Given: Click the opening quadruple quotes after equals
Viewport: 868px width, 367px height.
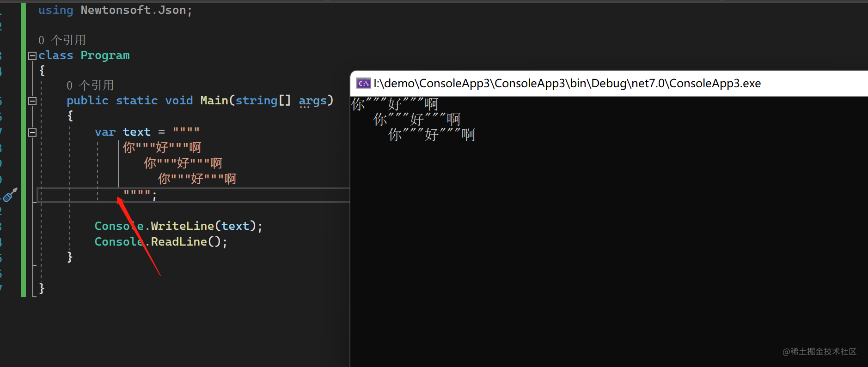Looking at the screenshot, I should click(186, 132).
